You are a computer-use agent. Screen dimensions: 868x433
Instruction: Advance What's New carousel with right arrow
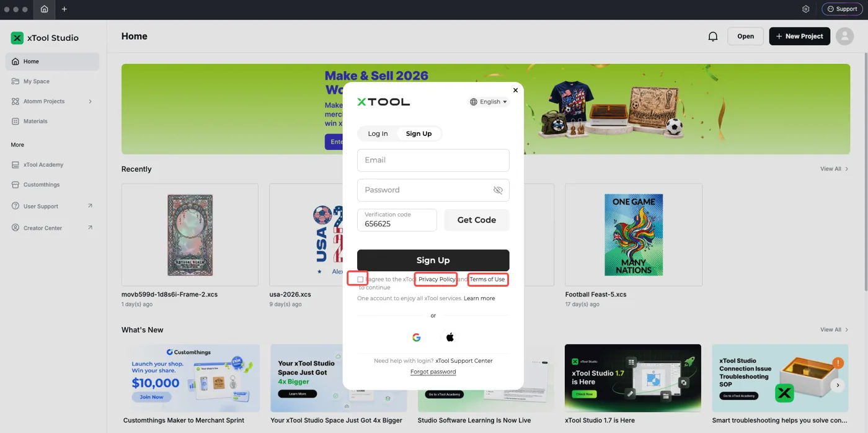click(x=838, y=385)
